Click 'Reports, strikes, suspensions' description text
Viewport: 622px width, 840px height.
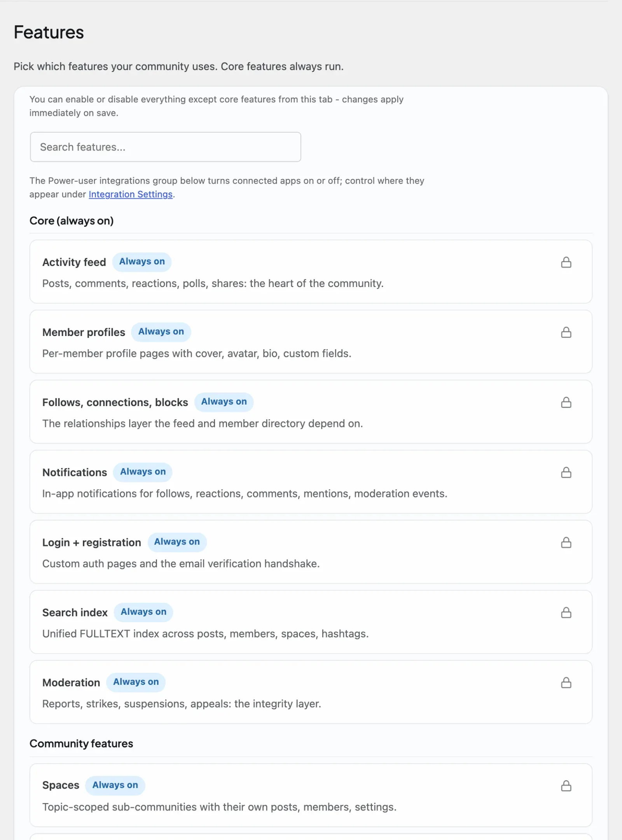coord(182,703)
